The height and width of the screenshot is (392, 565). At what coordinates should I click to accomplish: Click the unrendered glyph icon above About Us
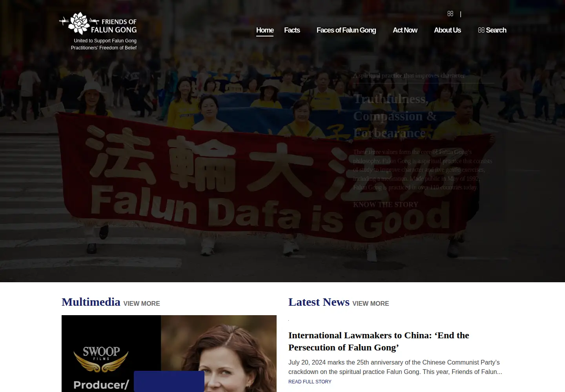click(450, 14)
